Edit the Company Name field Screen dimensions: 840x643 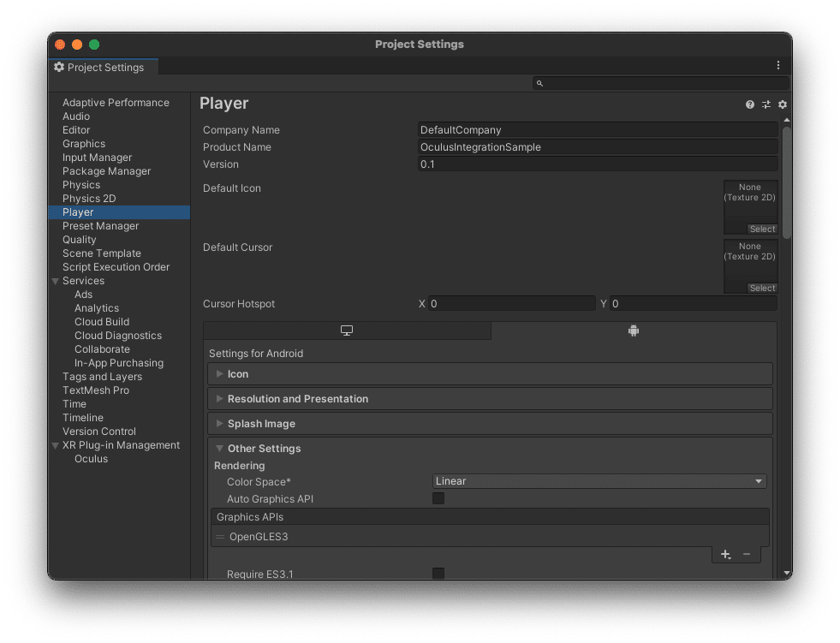click(598, 129)
